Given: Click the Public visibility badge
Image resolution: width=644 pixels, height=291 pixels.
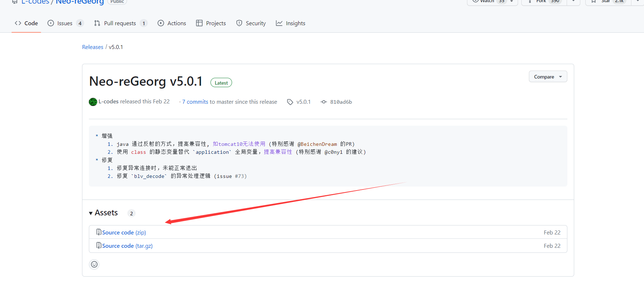Looking at the screenshot, I should click(x=117, y=2).
